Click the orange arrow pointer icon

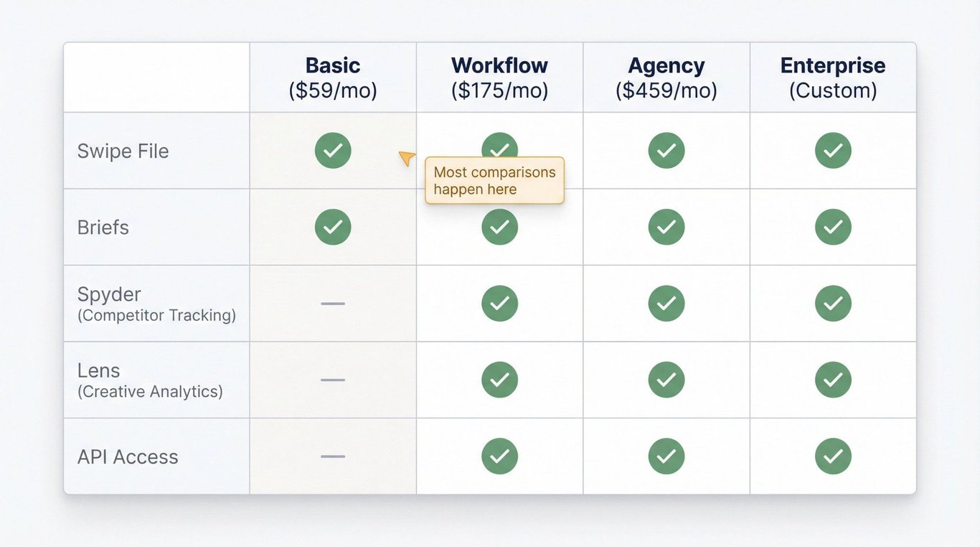coord(407,158)
